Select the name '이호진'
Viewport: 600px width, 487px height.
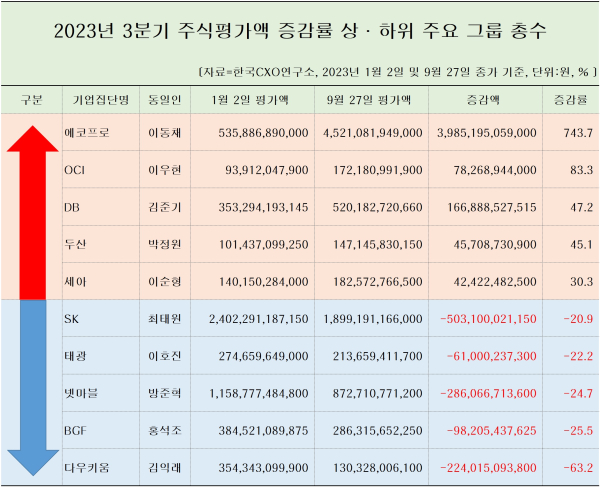click(165, 356)
